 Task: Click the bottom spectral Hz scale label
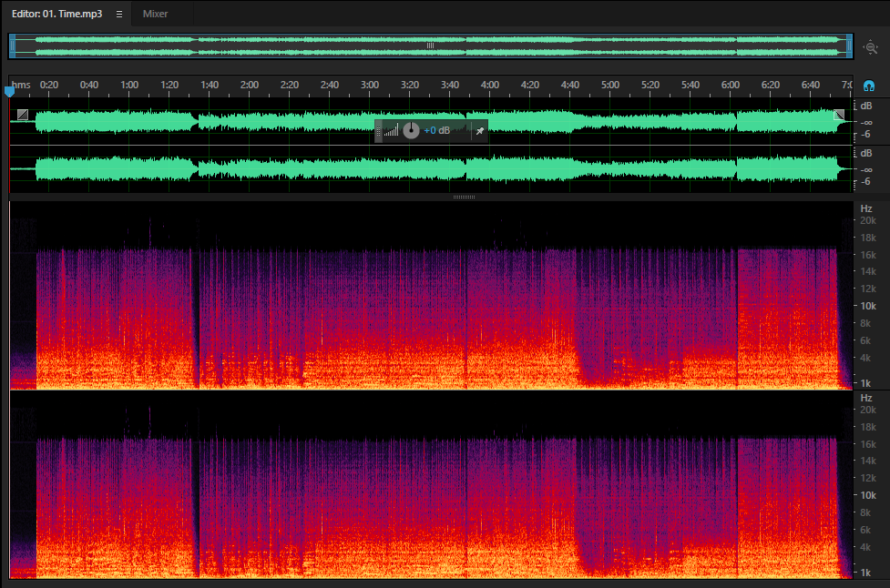click(x=866, y=398)
